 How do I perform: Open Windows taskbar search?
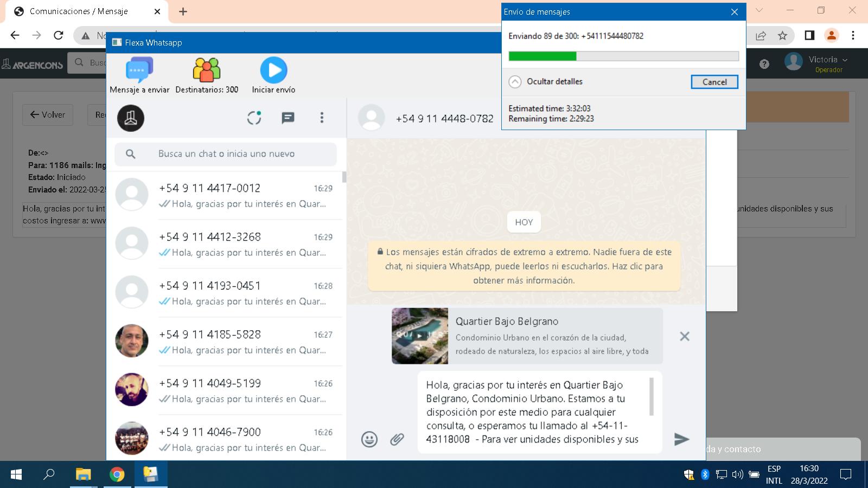coord(49,474)
